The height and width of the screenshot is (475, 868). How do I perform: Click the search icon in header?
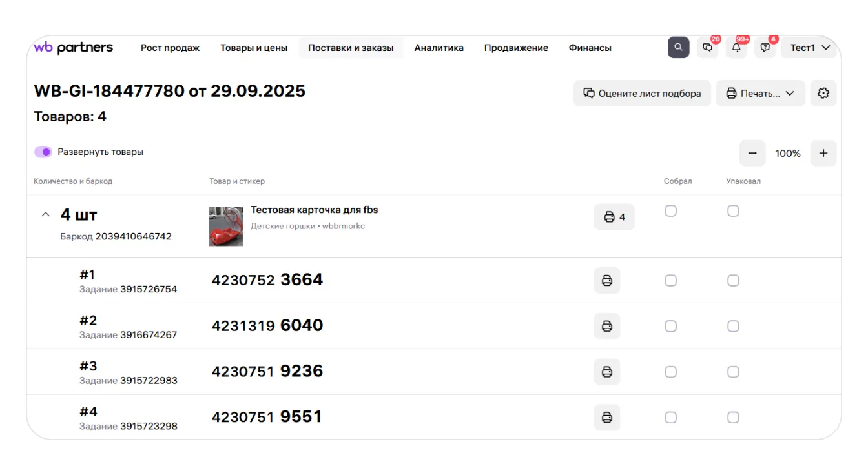click(x=678, y=47)
